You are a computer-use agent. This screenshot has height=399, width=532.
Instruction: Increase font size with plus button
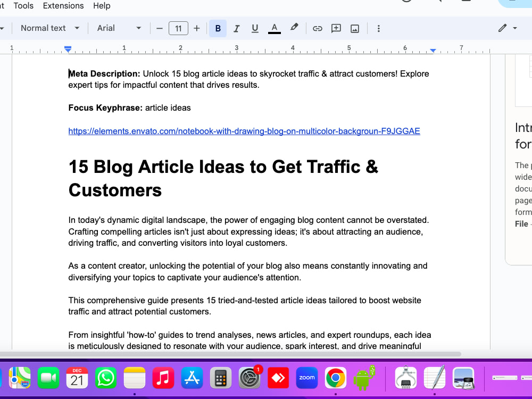click(x=196, y=29)
